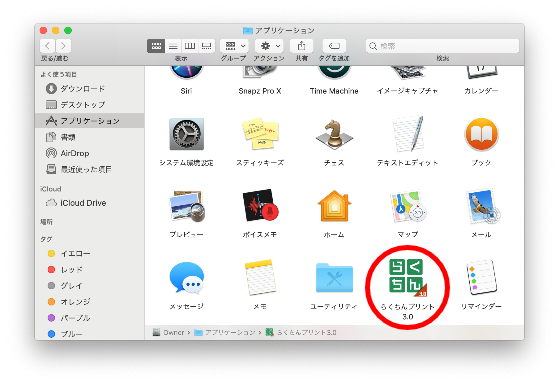The width and height of the screenshot is (559, 386).
Task: Go forward with the right arrow button
Action: pyautogui.click(x=63, y=46)
